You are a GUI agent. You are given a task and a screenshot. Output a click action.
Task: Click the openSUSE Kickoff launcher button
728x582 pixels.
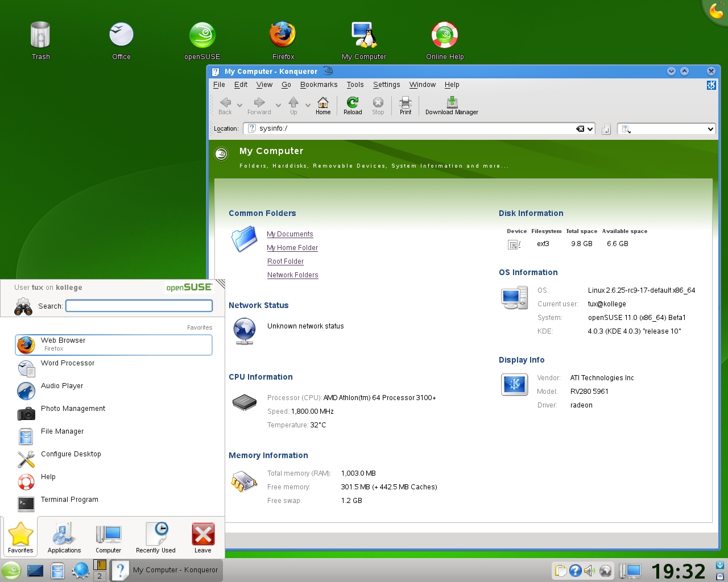click(11, 571)
